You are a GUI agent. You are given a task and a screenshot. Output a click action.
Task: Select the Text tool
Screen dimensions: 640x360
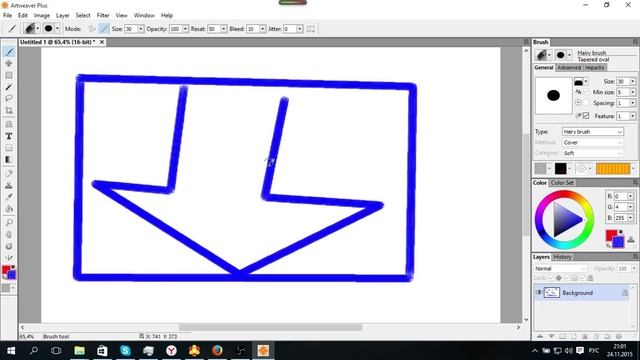(x=9, y=136)
